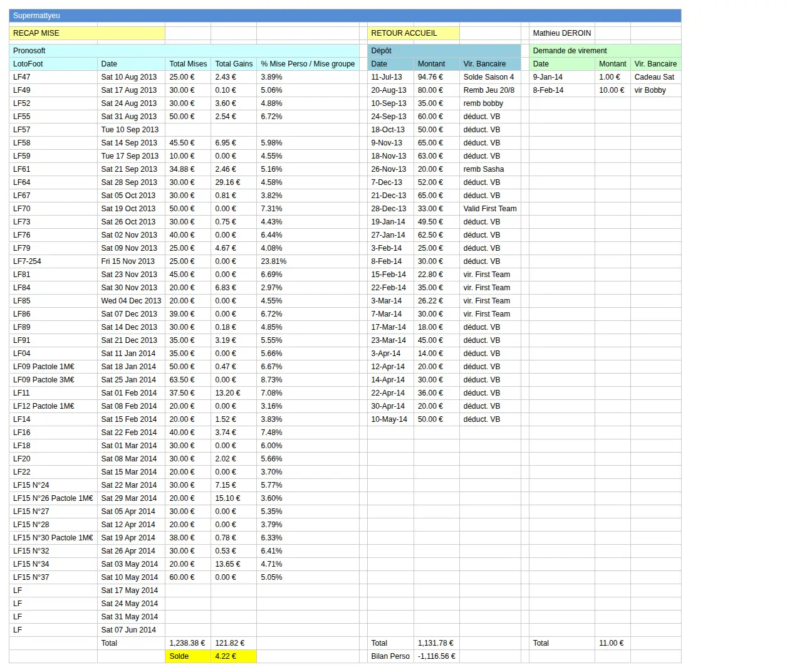Select the total mises 1,238.38 € cell

tap(188, 643)
